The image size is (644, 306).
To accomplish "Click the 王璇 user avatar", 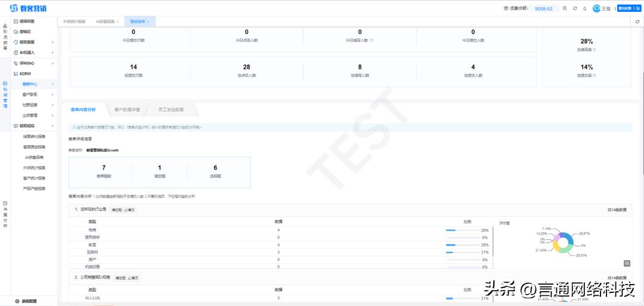I will pyautogui.click(x=596, y=8).
